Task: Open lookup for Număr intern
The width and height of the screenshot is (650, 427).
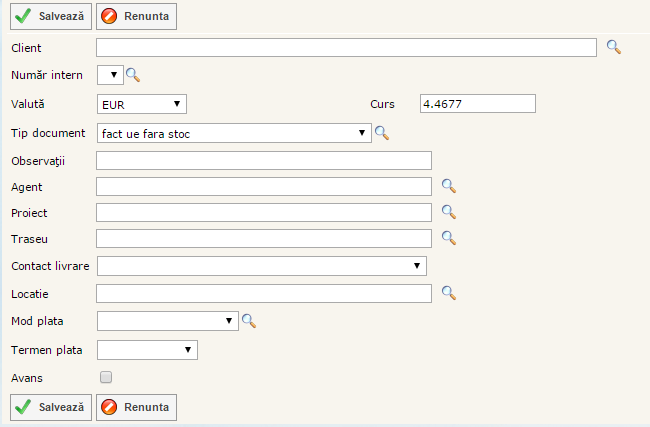Action: coord(133,75)
